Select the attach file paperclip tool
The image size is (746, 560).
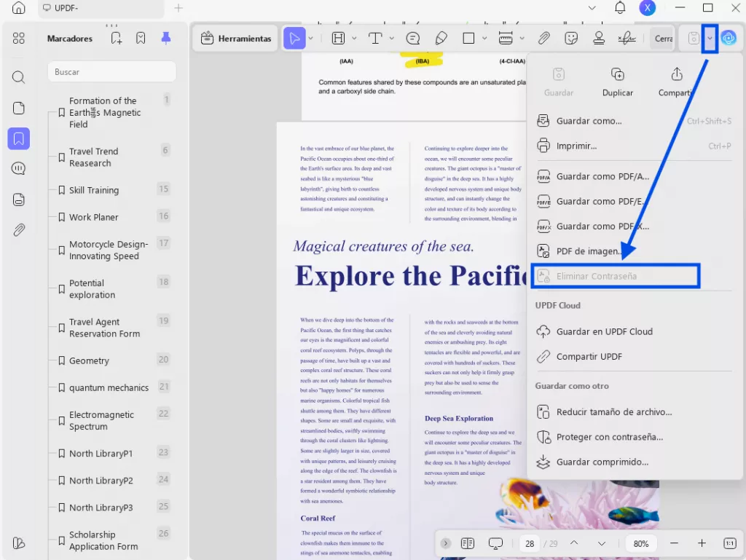[543, 39]
